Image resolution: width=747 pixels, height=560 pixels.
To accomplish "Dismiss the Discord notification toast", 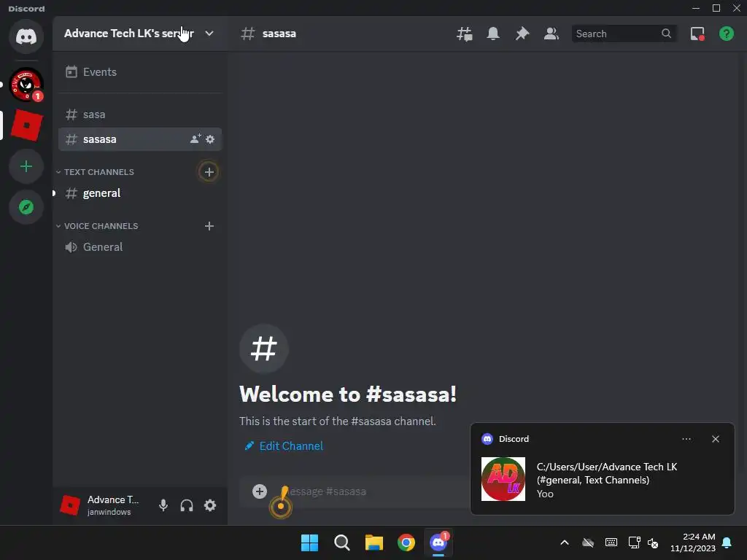I will tap(716, 439).
